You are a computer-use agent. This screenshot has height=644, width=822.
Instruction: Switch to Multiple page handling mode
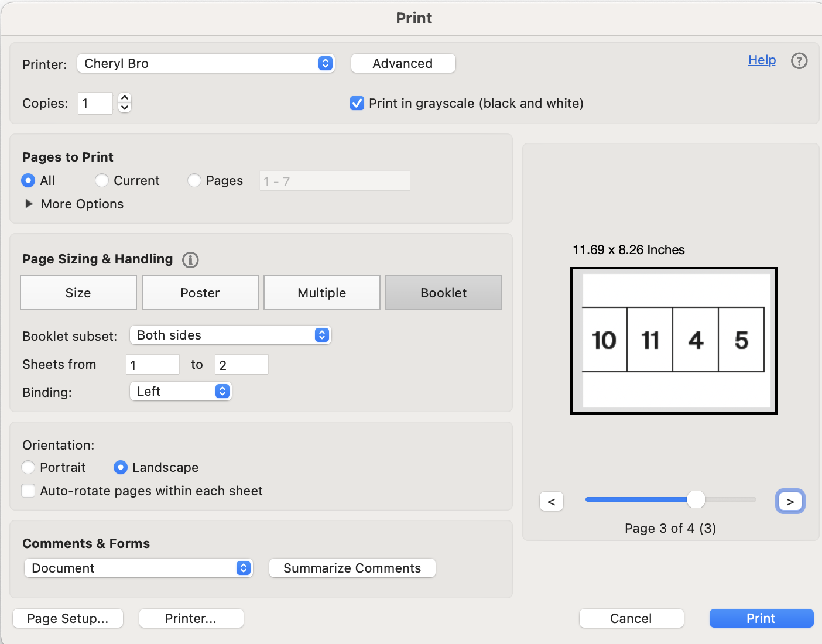pyautogui.click(x=321, y=293)
